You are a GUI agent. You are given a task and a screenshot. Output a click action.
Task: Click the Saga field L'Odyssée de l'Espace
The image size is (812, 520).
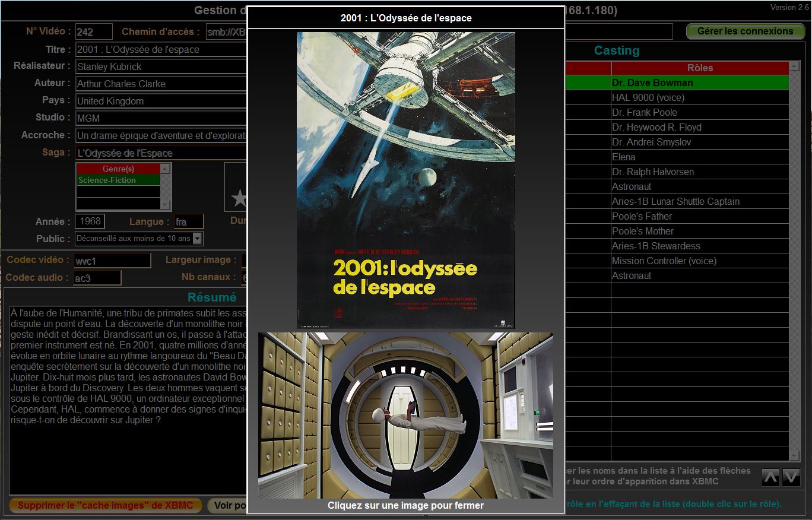point(161,153)
